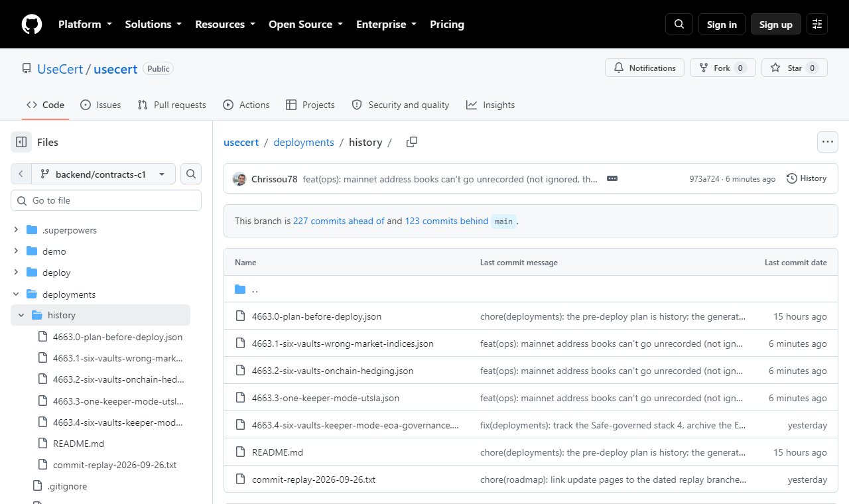
Task: Click the '123 commits behind' link
Action: (446, 221)
